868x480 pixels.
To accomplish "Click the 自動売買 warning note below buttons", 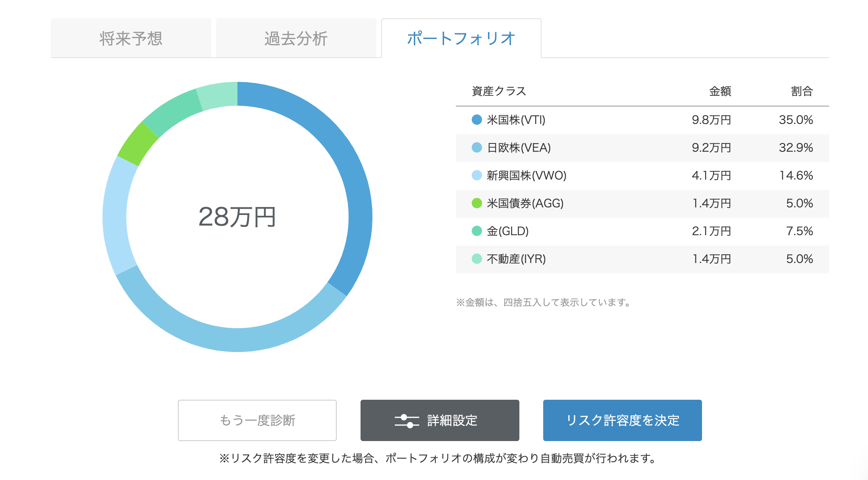I will [439, 458].
